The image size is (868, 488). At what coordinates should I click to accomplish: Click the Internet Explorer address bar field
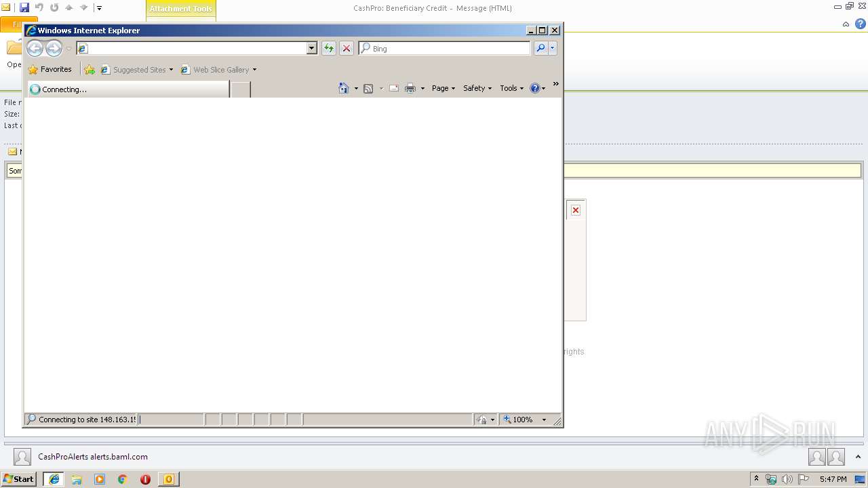pyautogui.click(x=197, y=48)
